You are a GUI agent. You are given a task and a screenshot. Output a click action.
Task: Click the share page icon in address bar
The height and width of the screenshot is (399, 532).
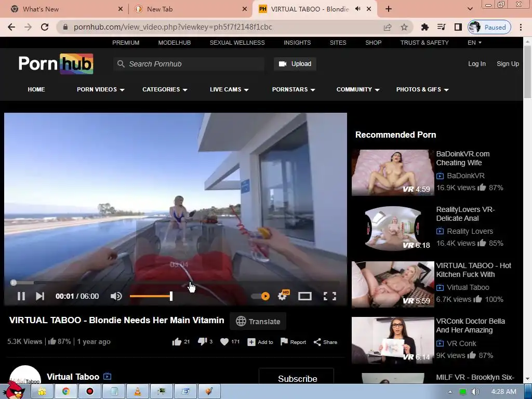tap(387, 27)
